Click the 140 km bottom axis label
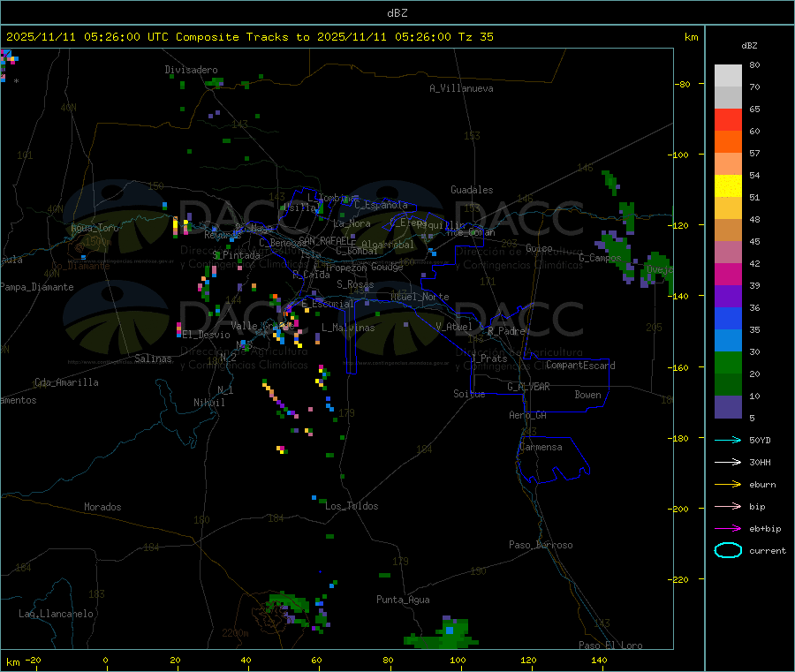795x672 pixels. tap(599, 660)
